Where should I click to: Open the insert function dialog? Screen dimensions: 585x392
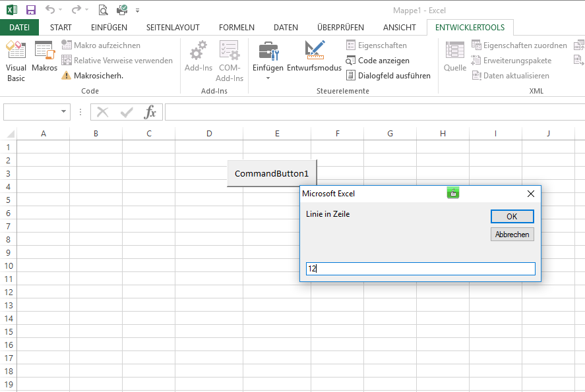(150, 112)
